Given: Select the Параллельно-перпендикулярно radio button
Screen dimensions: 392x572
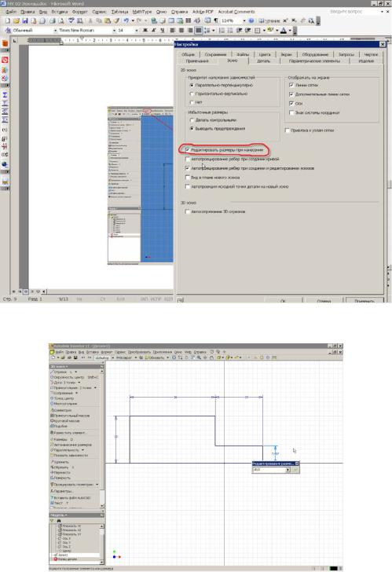Looking at the screenshot, I should click(192, 86).
